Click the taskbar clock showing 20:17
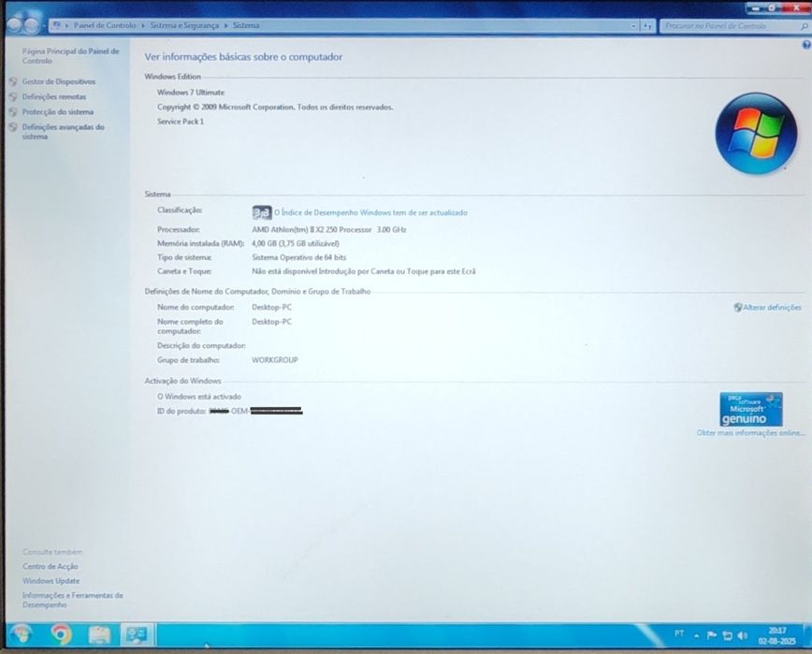The width and height of the screenshot is (812, 654). point(776,635)
